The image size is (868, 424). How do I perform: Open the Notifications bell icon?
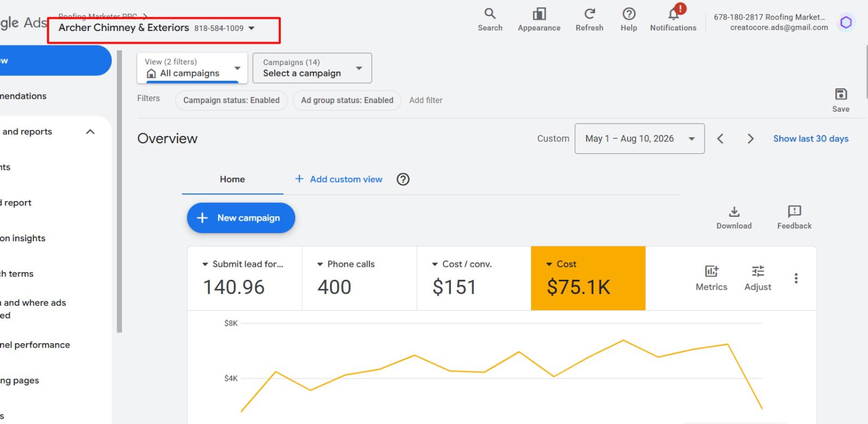pyautogui.click(x=673, y=20)
